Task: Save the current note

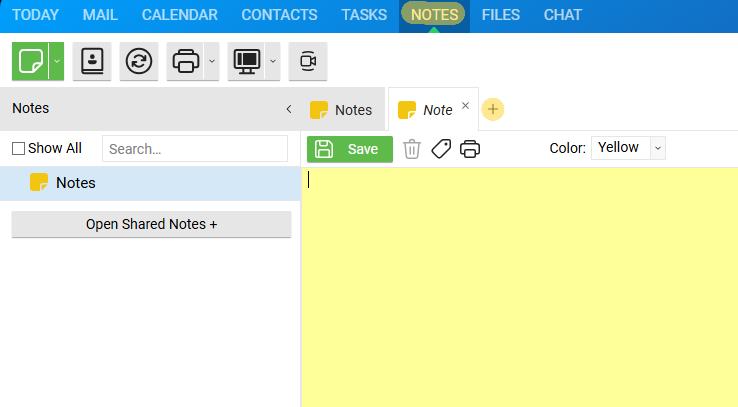Action: click(x=350, y=149)
